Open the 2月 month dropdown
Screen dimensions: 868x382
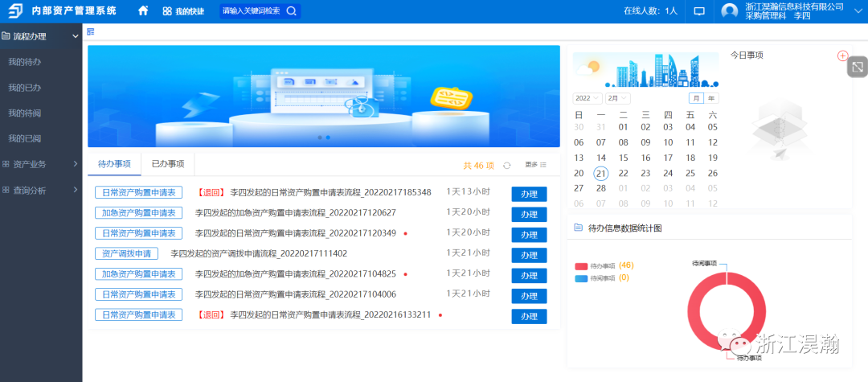(617, 98)
